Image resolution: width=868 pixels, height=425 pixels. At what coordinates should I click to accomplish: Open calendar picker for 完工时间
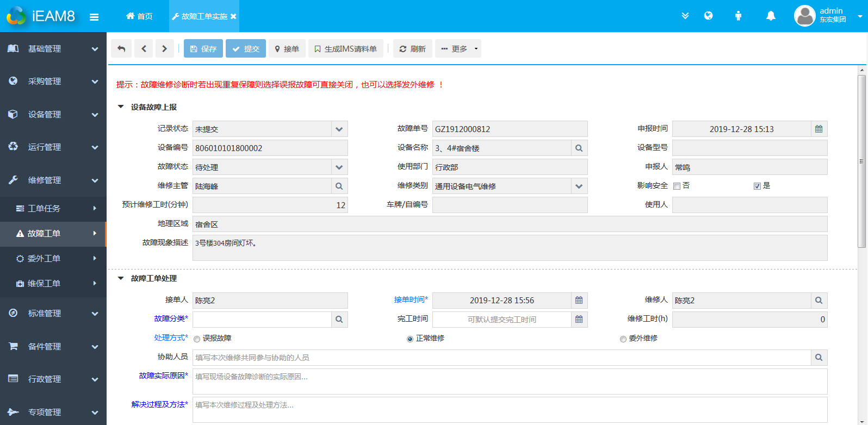(x=579, y=320)
